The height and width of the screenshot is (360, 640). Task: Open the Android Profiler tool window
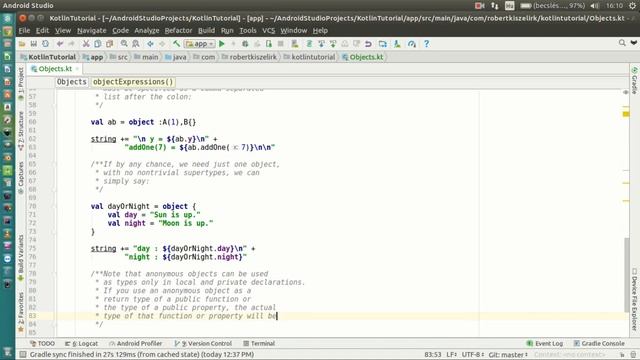coord(136,344)
